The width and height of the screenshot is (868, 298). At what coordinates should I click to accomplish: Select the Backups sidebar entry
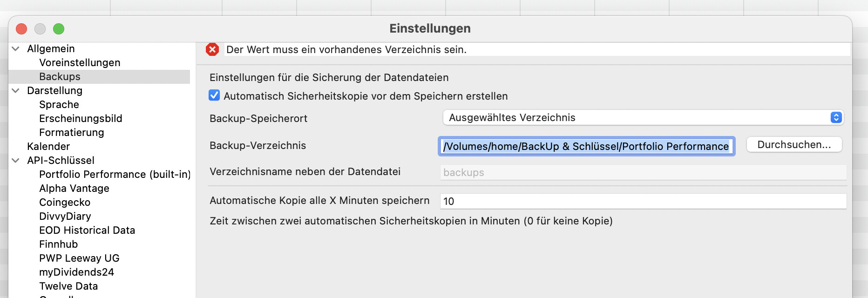[x=60, y=77]
